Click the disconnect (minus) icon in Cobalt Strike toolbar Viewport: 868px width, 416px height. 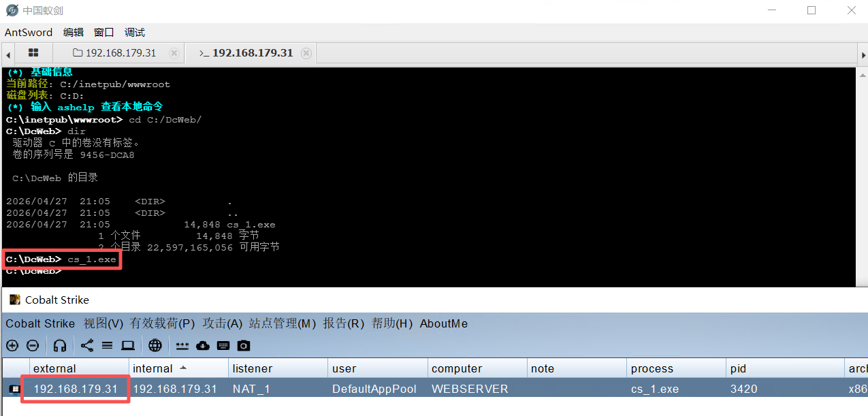[32, 346]
